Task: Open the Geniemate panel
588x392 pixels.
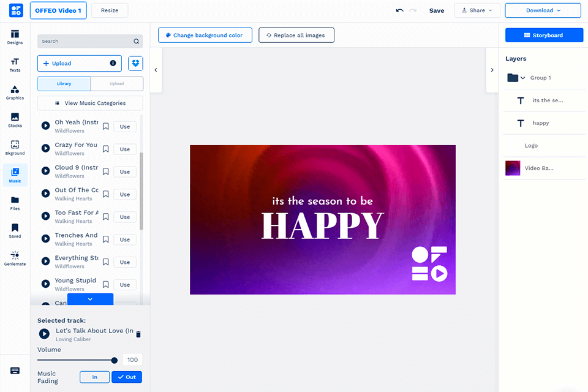Action: [14, 257]
